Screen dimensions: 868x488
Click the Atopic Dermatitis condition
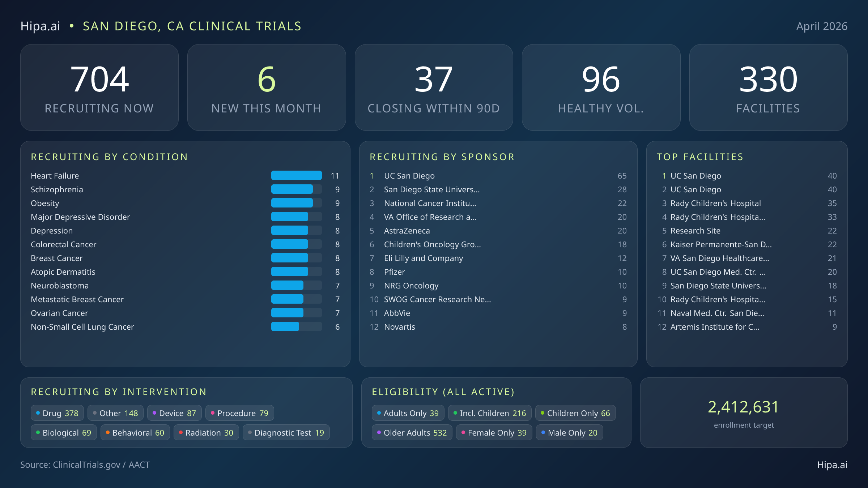coord(185,272)
